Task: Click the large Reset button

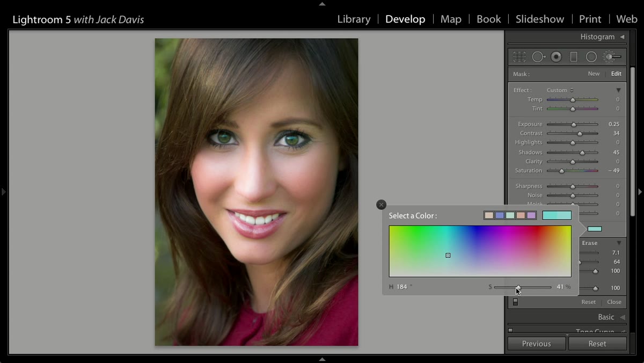Action: (x=597, y=344)
